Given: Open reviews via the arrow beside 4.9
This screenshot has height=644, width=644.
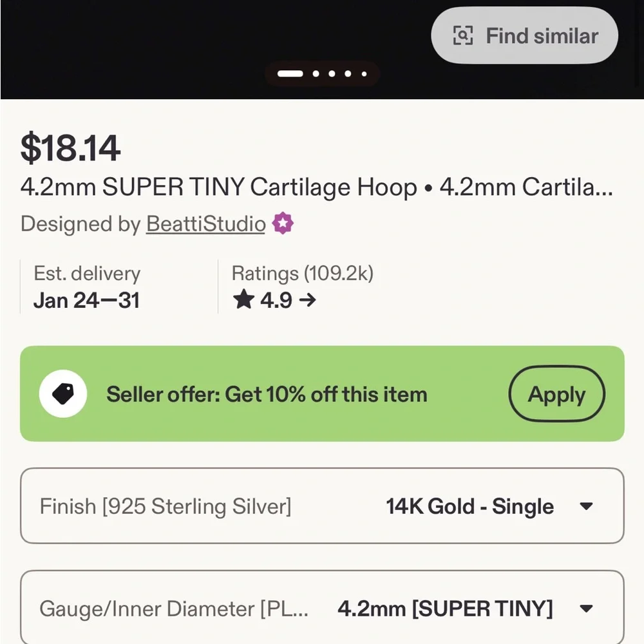Looking at the screenshot, I should (307, 300).
